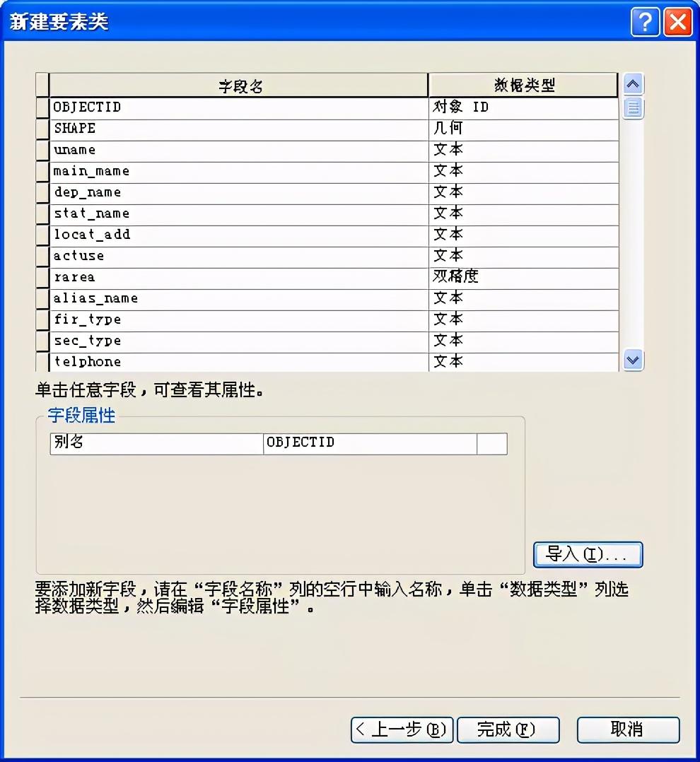Select the telphone field name cell
This screenshot has height=762, width=700.
pyautogui.click(x=239, y=363)
